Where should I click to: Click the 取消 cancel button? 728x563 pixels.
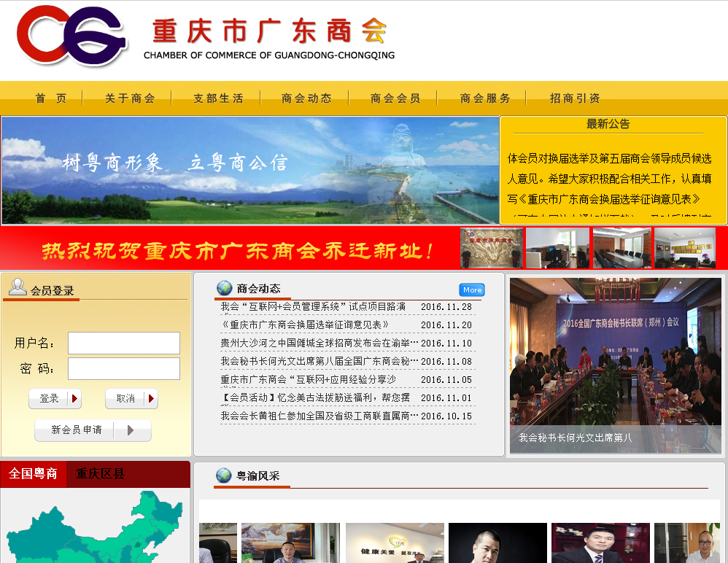131,399
